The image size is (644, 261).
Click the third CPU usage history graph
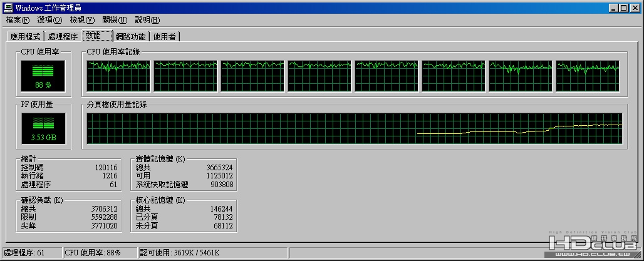(252, 76)
